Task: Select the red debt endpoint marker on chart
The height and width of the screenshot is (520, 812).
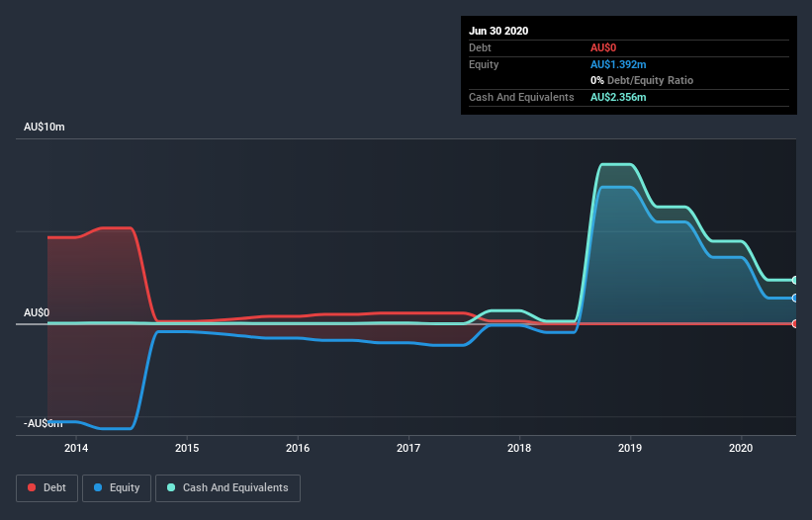Action: click(795, 324)
